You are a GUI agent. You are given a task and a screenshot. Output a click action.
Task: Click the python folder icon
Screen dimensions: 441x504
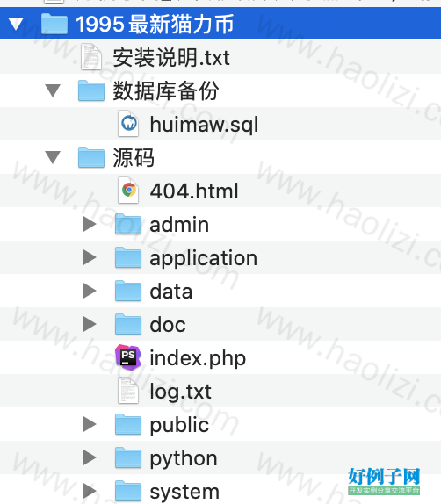click(x=128, y=457)
